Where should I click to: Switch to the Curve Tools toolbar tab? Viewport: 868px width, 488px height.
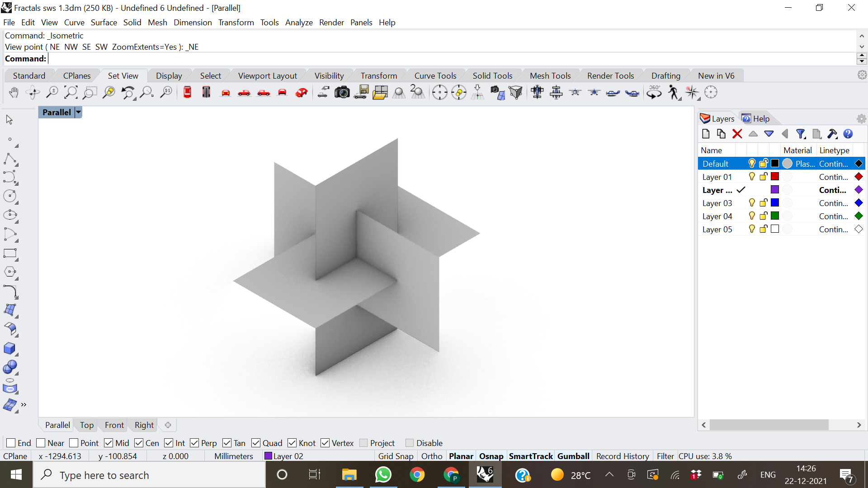tap(435, 75)
